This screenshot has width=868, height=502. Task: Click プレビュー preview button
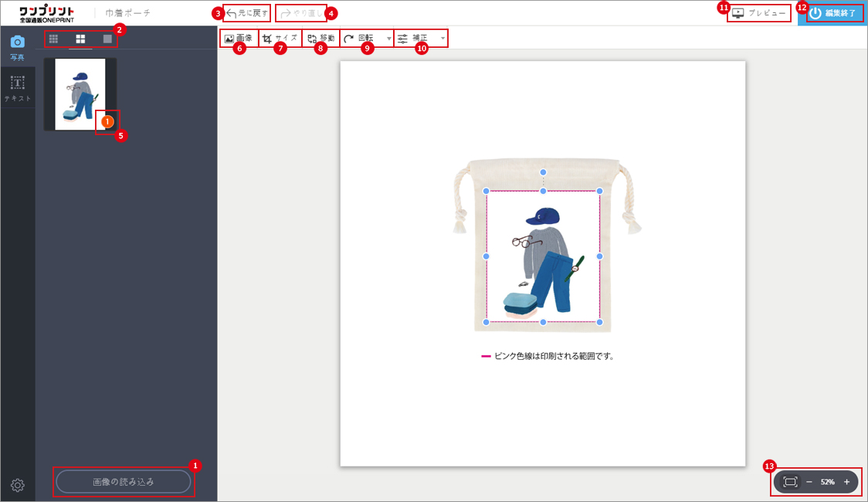[x=759, y=13]
